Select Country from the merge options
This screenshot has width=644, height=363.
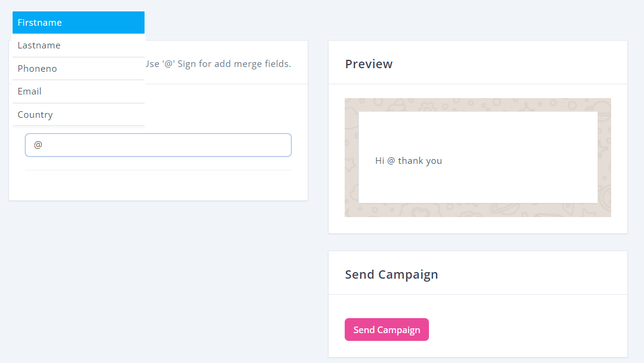coord(78,115)
